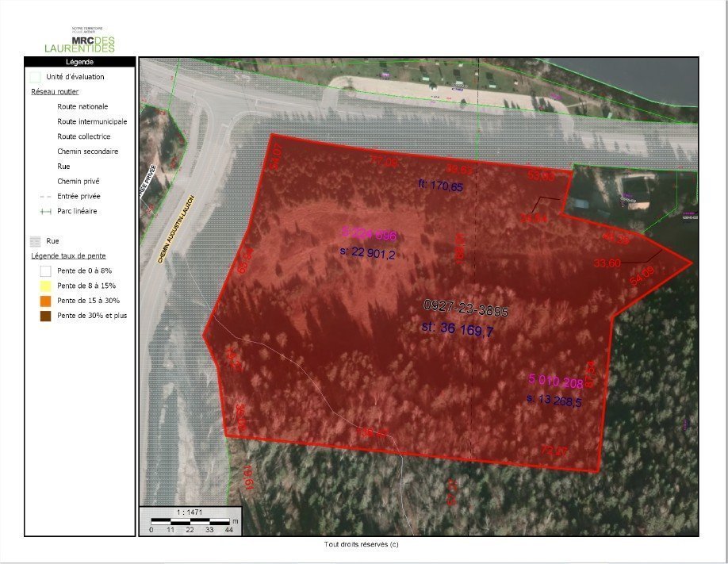Click the frontage label ft: 170,65
Screen dimensions: 728x564
(440, 186)
